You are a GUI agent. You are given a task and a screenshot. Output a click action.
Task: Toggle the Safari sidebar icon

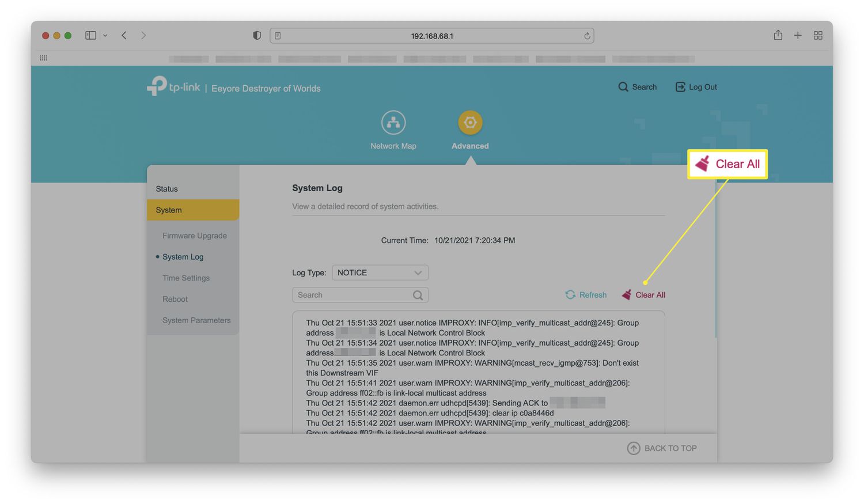point(90,36)
